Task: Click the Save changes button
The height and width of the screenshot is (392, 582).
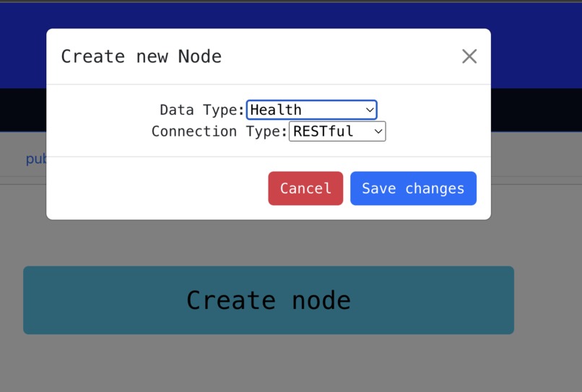Action: point(413,188)
